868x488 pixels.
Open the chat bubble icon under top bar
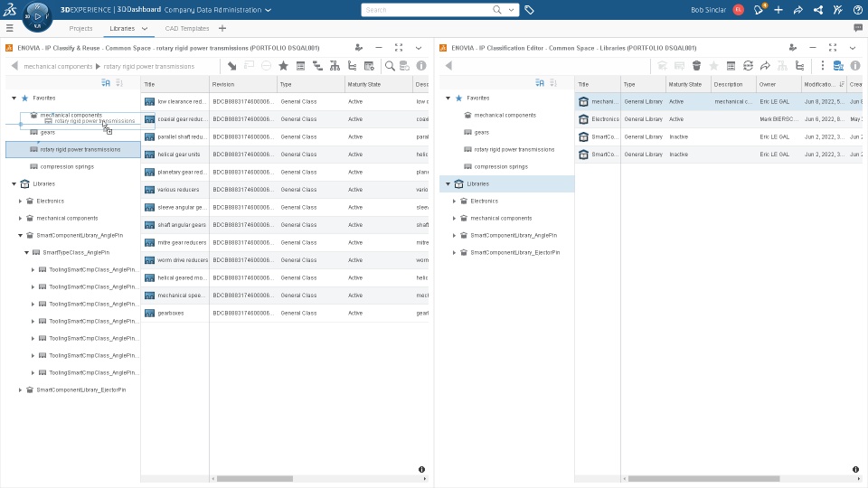click(858, 28)
